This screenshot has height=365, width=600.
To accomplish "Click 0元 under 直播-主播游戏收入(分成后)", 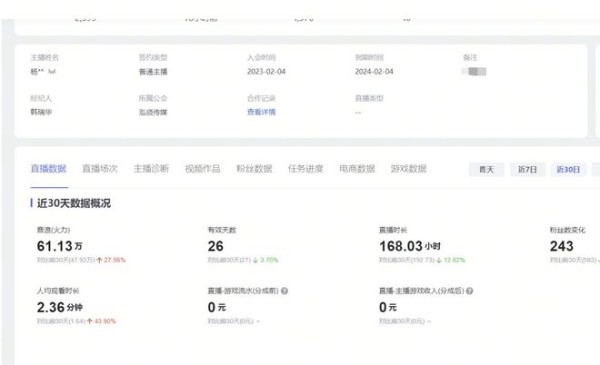I will point(388,307).
